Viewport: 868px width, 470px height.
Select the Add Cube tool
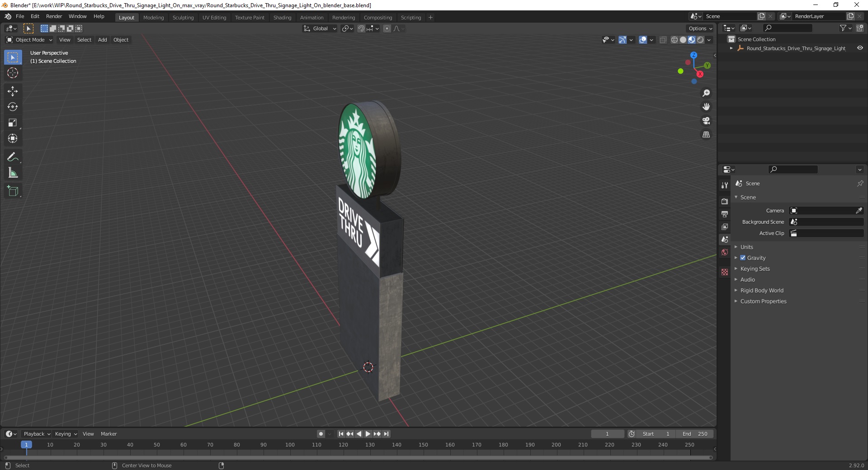click(x=13, y=191)
